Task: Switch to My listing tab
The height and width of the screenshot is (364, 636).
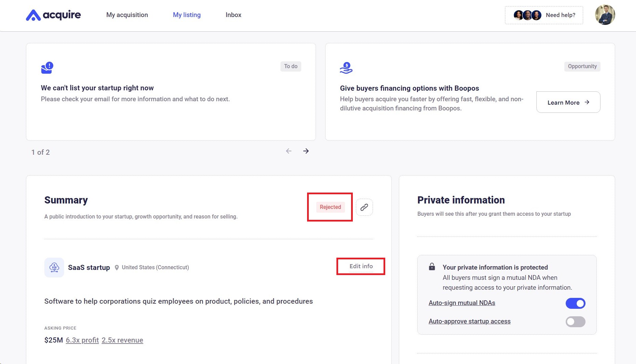Action: click(187, 15)
